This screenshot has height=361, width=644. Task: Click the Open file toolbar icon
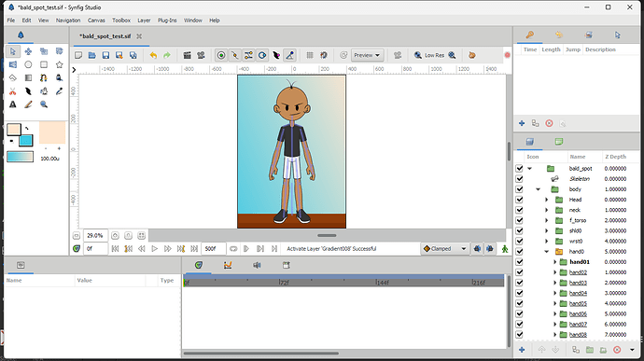(x=92, y=55)
